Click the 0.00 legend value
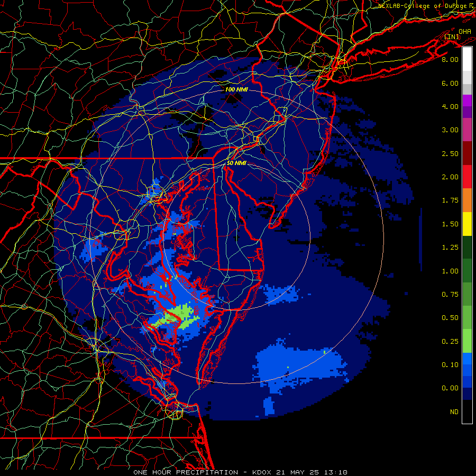Image resolution: width=476 pixels, height=476 pixels. coord(450,388)
